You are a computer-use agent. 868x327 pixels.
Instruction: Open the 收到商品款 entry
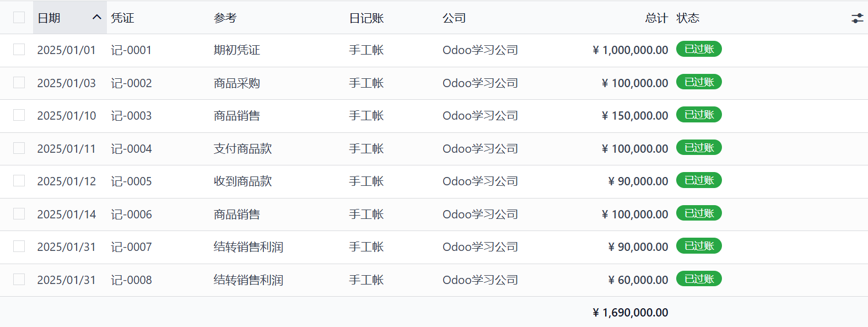pos(242,181)
